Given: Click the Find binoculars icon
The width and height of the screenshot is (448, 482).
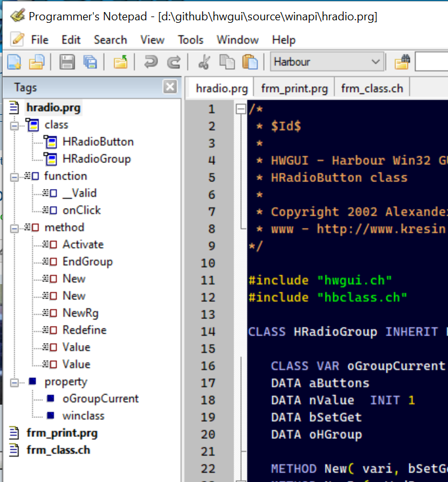Looking at the screenshot, I should tap(402, 62).
